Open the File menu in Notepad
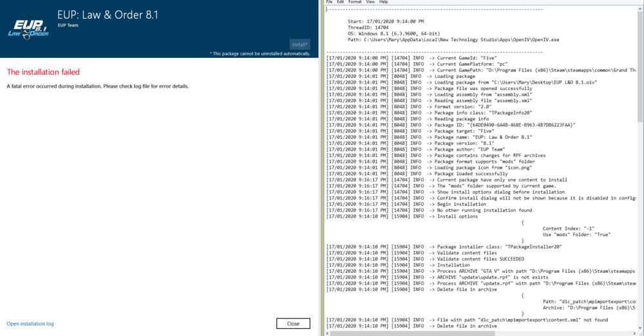 [x=329, y=2]
